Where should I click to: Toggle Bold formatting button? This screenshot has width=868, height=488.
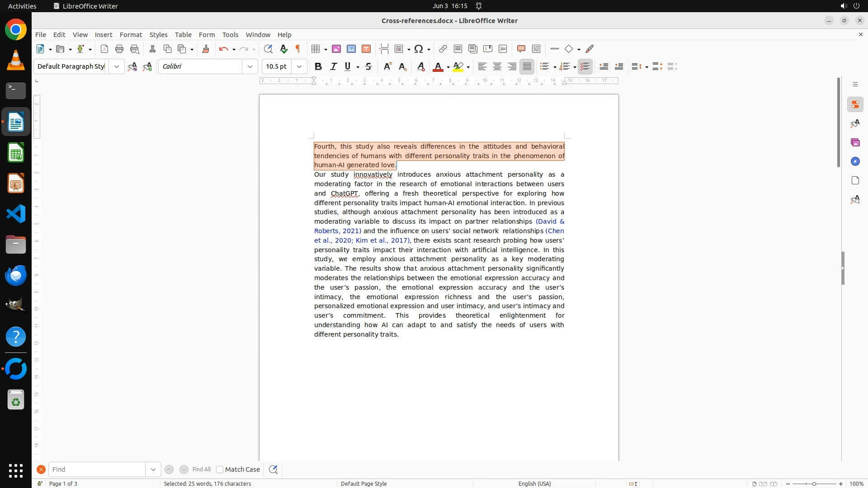tap(318, 67)
